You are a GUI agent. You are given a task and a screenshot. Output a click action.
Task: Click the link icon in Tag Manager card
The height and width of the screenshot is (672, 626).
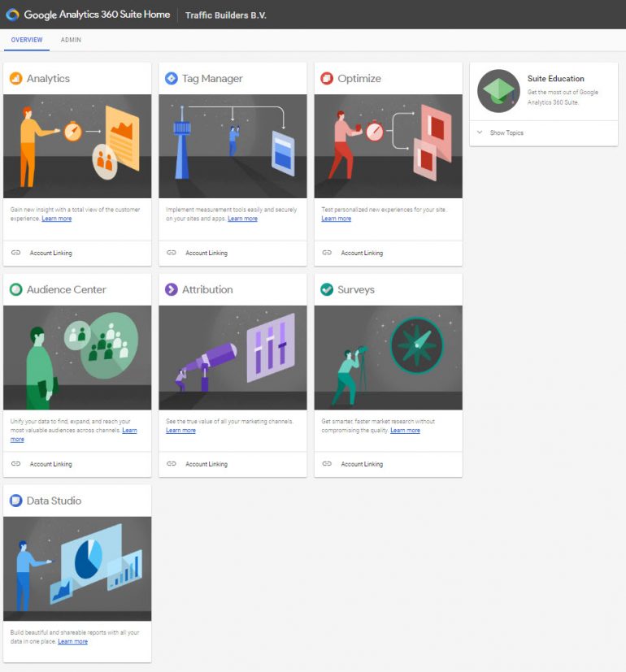tap(172, 253)
